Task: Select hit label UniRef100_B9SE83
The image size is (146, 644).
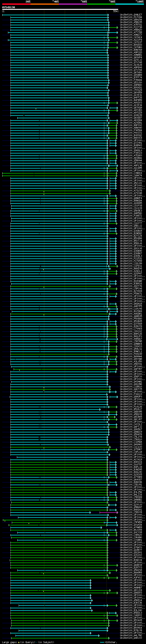Action: pyautogui.click(x=131, y=45)
